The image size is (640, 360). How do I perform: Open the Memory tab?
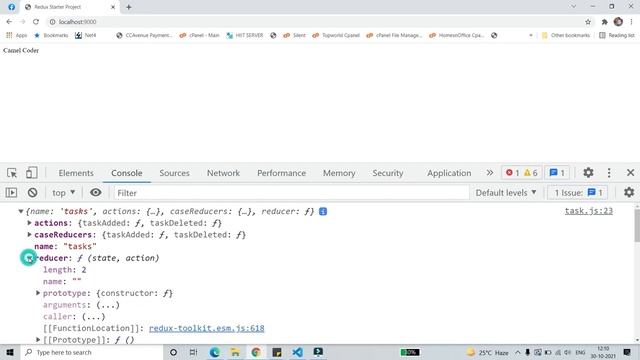(339, 173)
